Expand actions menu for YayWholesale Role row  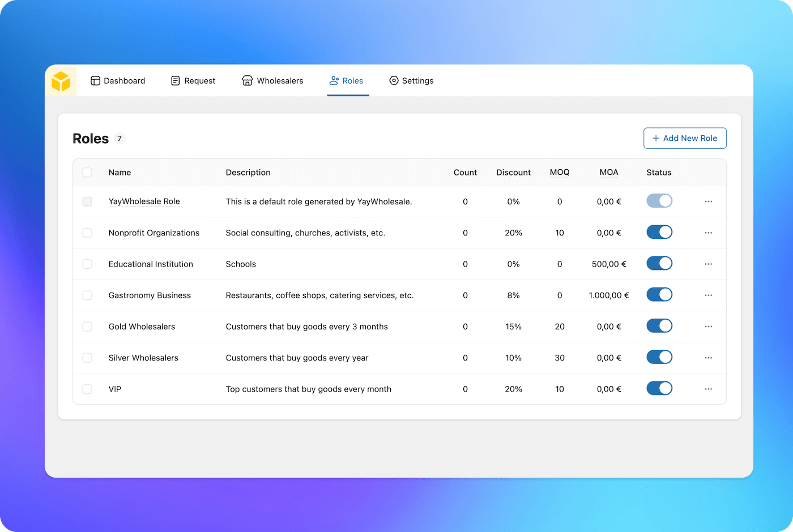[708, 201]
